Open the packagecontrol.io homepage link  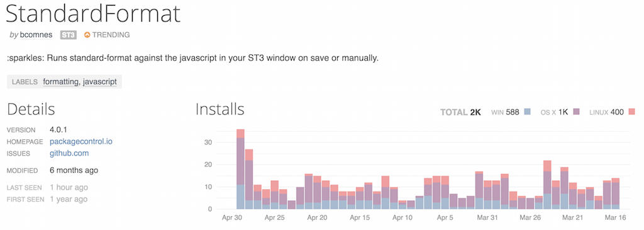pos(81,142)
